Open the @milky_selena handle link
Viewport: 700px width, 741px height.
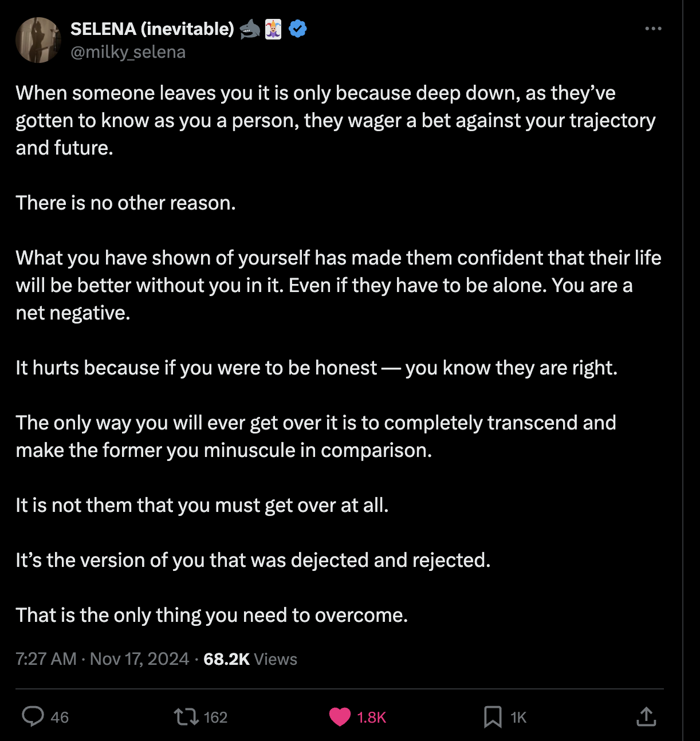[x=128, y=52]
